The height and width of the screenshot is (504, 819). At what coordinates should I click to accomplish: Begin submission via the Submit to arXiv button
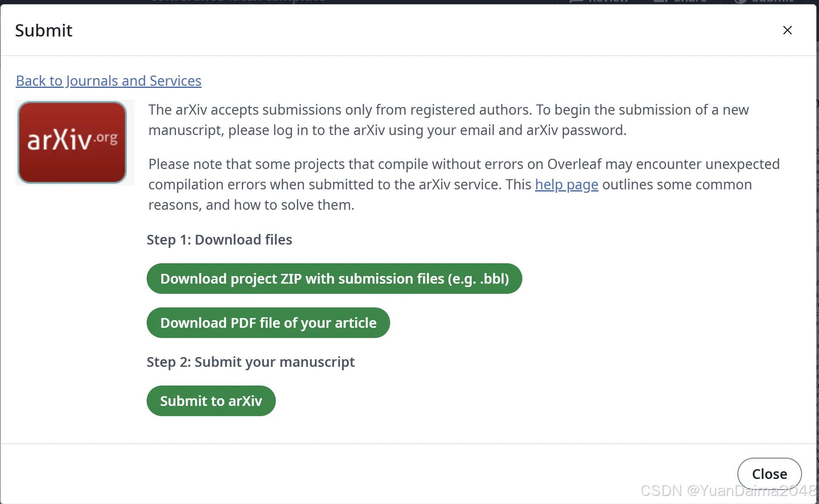click(211, 400)
